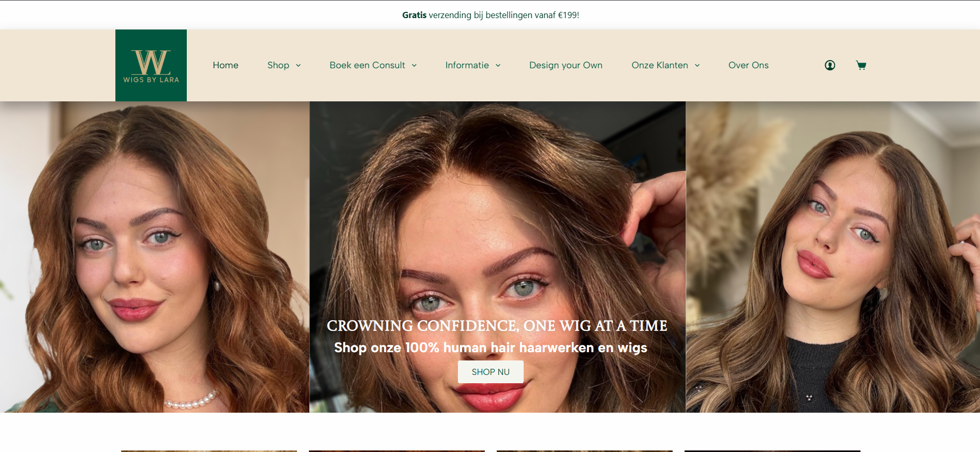Open the Boek een Consult menu
The image size is (980, 452).
click(367, 65)
